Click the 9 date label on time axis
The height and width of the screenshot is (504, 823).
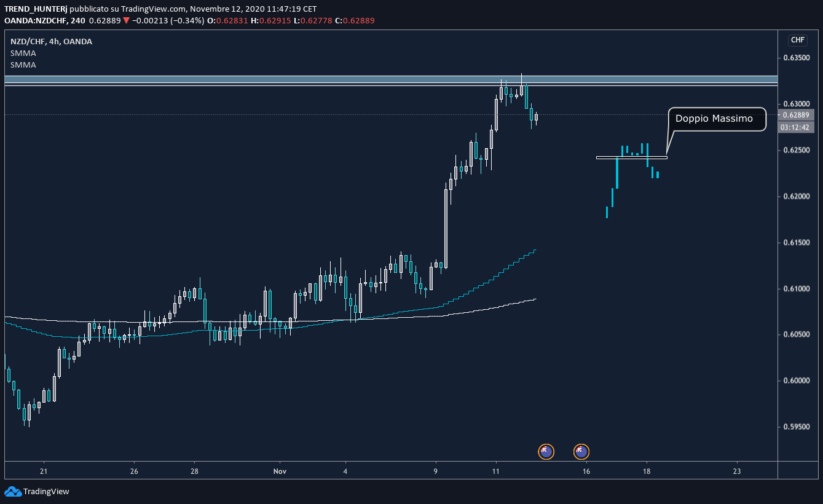(x=435, y=471)
